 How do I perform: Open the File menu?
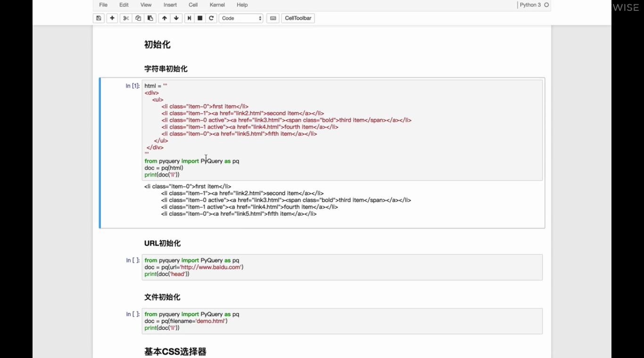point(103,5)
